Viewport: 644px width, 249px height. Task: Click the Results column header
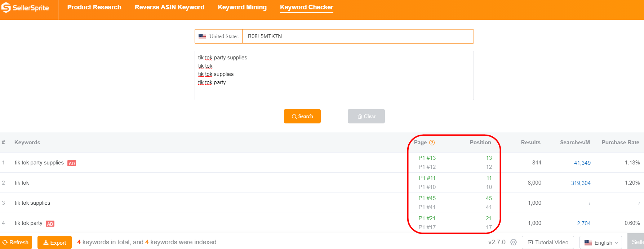point(530,142)
